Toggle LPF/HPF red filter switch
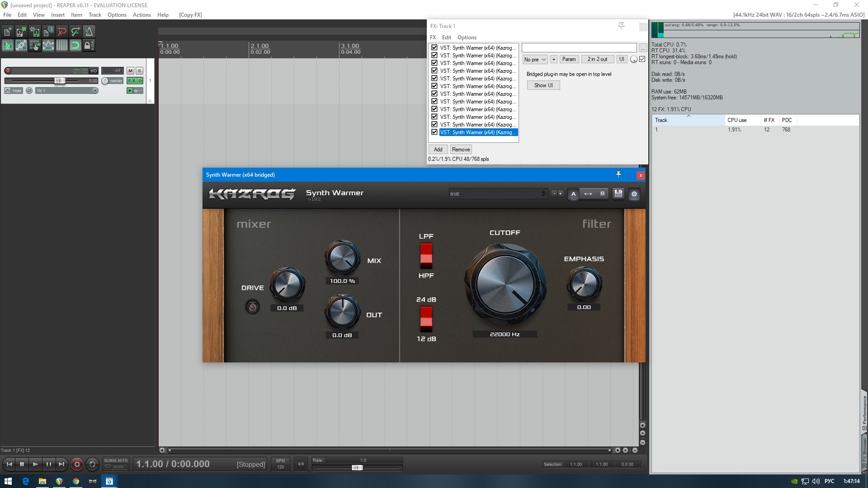The height and width of the screenshot is (488, 868). coord(426,255)
